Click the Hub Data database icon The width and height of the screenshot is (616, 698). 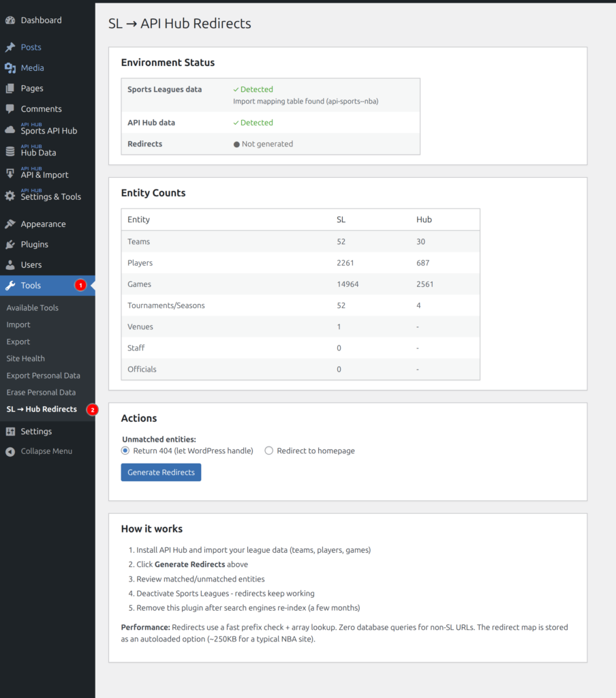(10, 151)
